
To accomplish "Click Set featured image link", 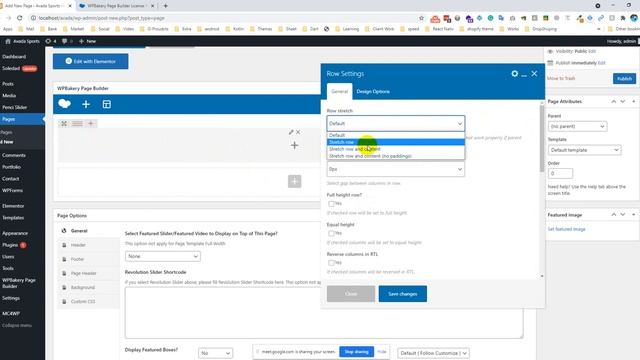I will coord(567,229).
